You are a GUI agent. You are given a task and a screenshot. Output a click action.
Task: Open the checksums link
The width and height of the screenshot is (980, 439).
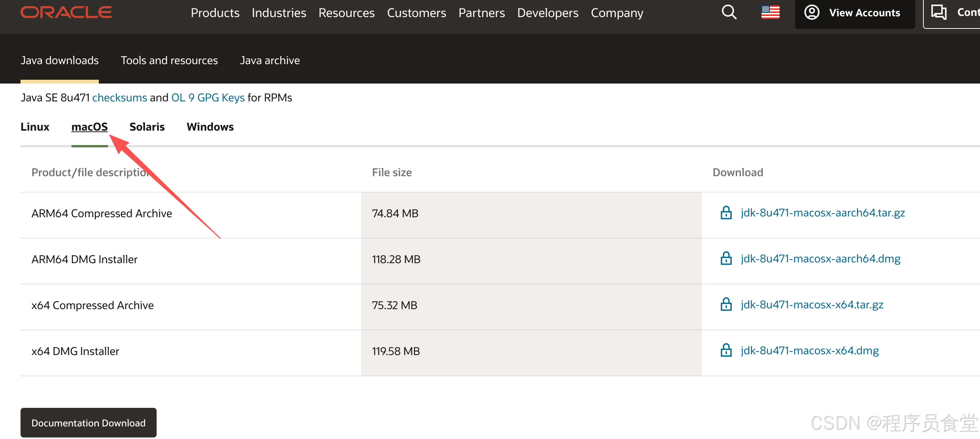pos(119,98)
